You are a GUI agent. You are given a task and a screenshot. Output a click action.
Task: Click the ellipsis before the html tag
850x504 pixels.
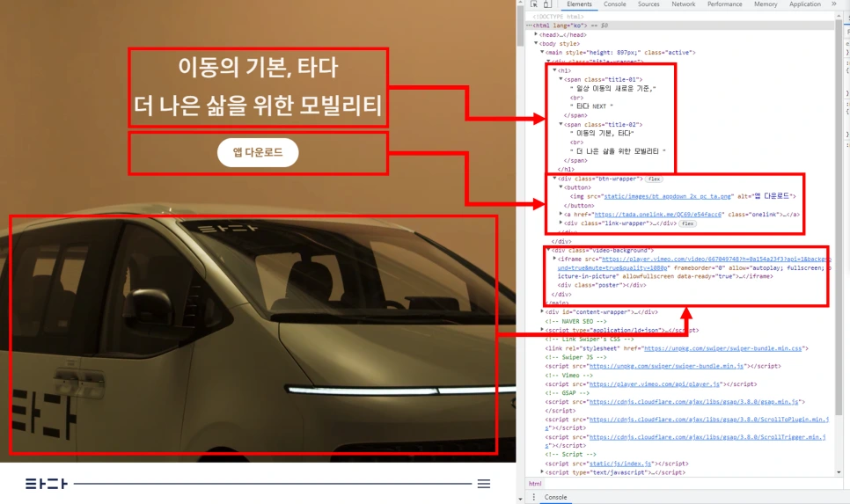(x=529, y=26)
